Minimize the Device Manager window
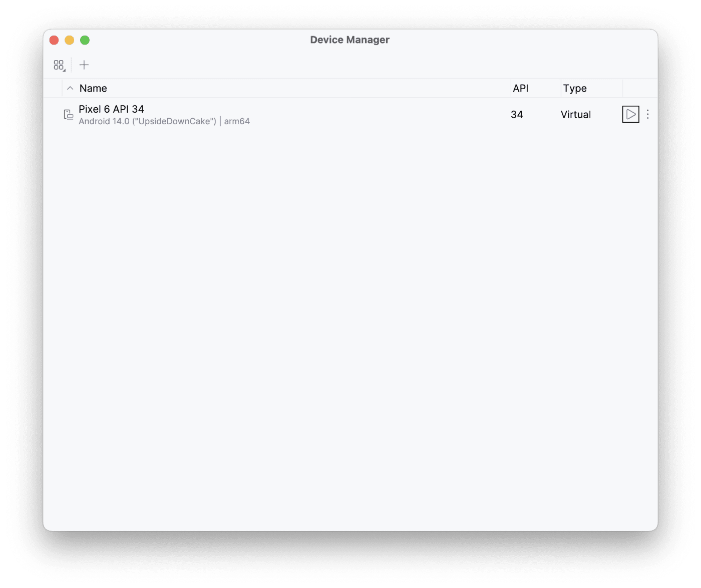 point(70,40)
